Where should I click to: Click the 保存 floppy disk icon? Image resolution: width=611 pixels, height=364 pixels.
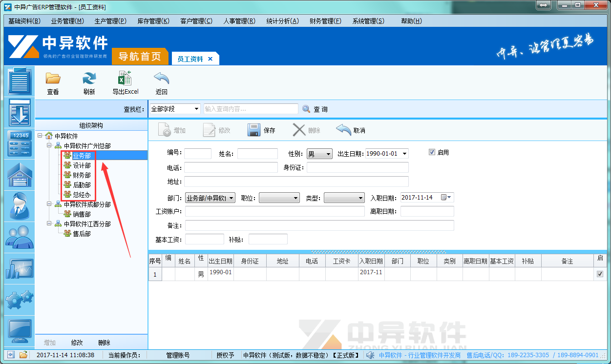point(254,130)
